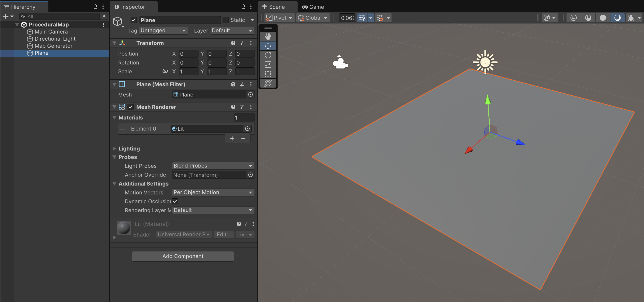This screenshot has height=302, width=644.
Task: Select the Rotate tool
Action: pyautogui.click(x=268, y=55)
